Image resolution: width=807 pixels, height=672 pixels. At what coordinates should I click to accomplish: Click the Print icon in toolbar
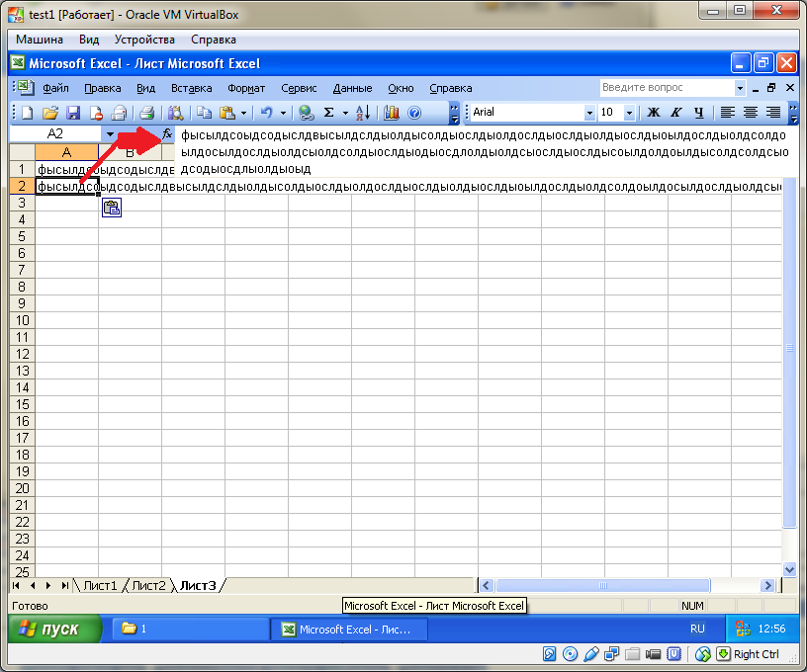[146, 113]
